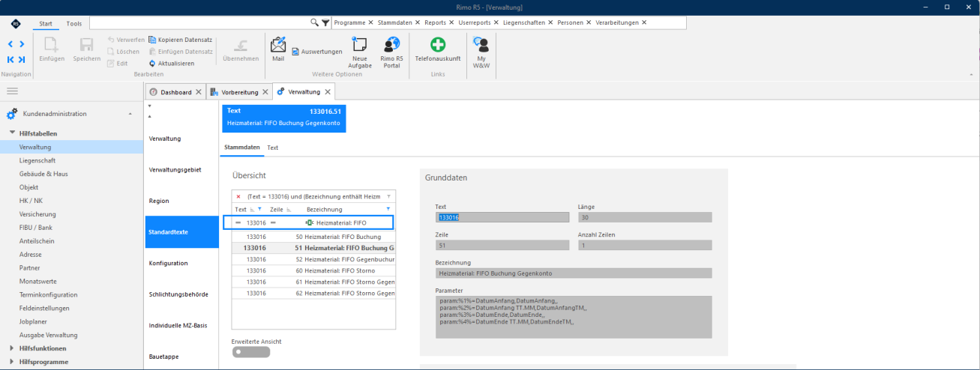
Task: Click Kopieren Datensatz
Action: pyautogui.click(x=180, y=40)
